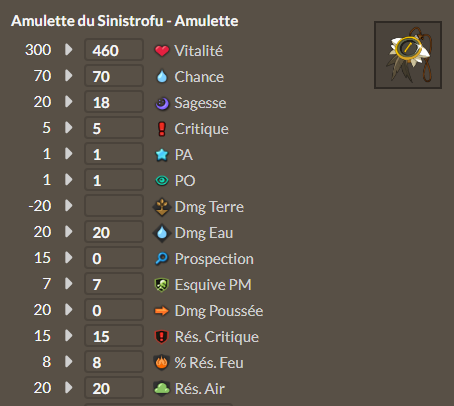Image resolution: width=454 pixels, height=406 pixels.
Task: Click the Critique red exclamation icon
Action: click(x=162, y=129)
